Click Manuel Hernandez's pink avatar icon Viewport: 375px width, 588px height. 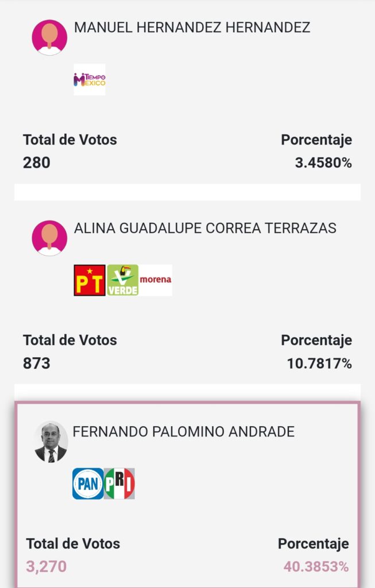[x=49, y=37]
